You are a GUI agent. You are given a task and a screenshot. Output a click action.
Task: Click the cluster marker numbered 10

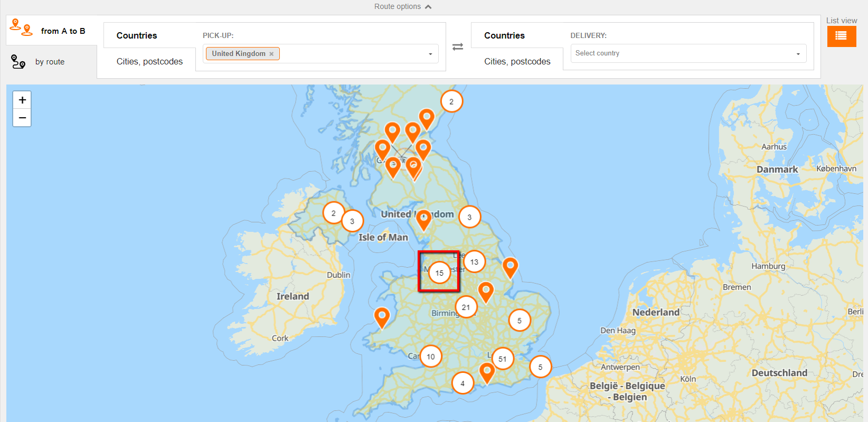click(431, 357)
